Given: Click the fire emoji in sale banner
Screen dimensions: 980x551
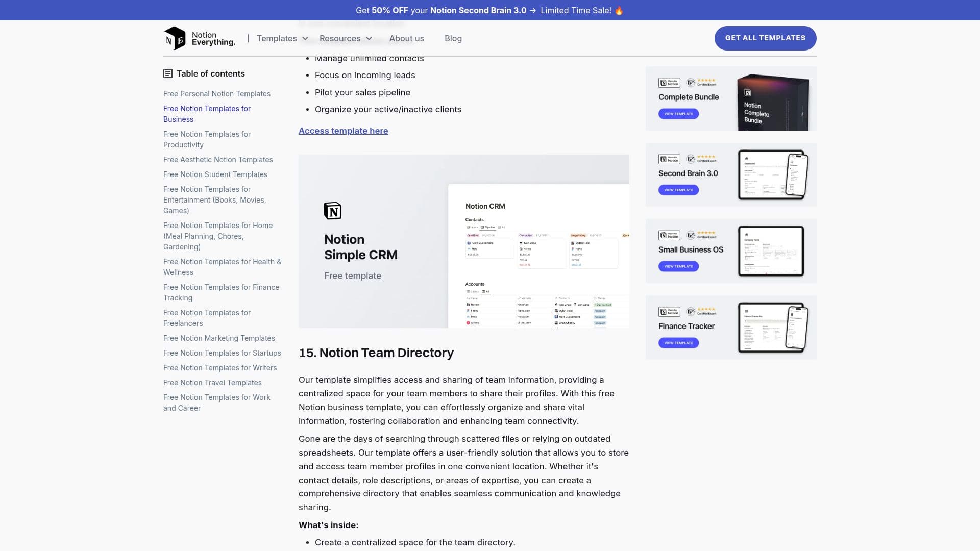Looking at the screenshot, I should point(619,10).
